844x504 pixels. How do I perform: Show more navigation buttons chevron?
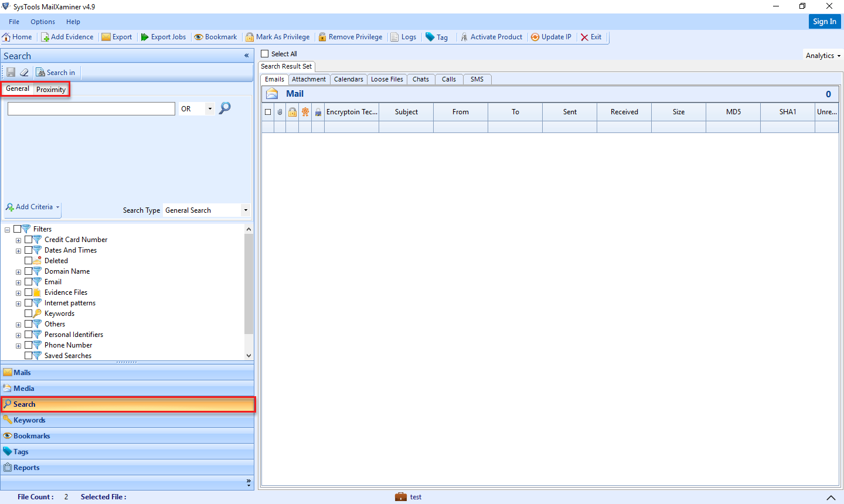[249, 482]
